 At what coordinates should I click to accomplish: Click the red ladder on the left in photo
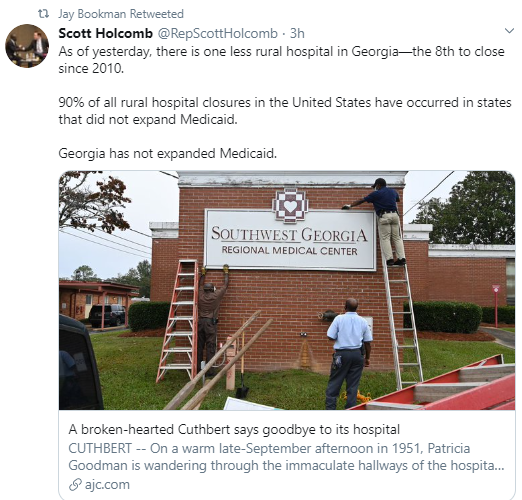click(x=177, y=320)
